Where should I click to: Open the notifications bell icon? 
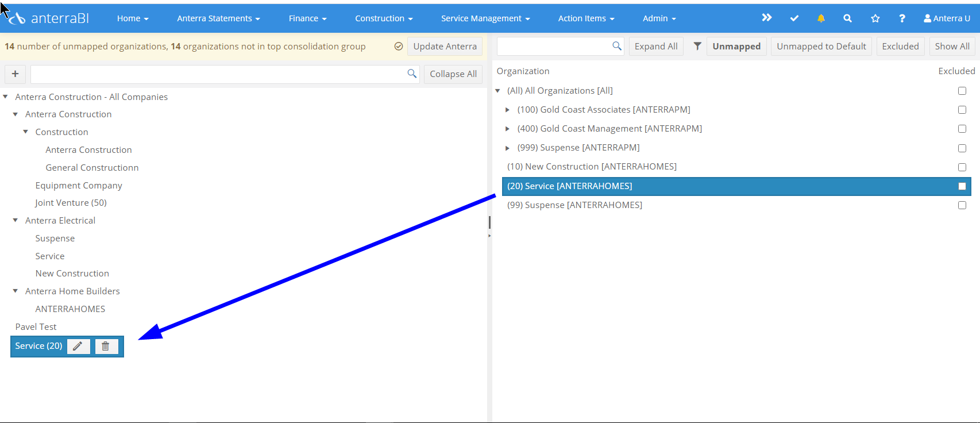coord(821,18)
